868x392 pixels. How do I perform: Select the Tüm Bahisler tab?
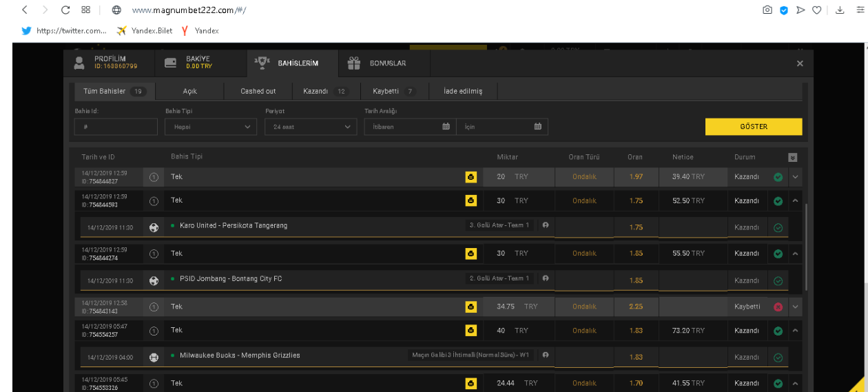(x=115, y=91)
